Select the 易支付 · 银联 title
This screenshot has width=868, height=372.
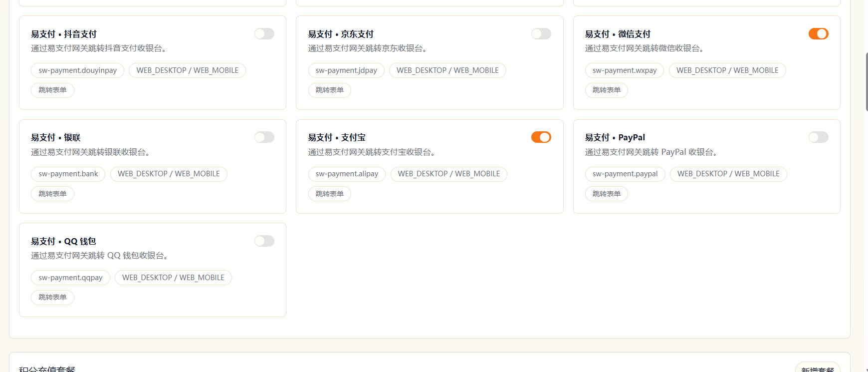(56, 137)
